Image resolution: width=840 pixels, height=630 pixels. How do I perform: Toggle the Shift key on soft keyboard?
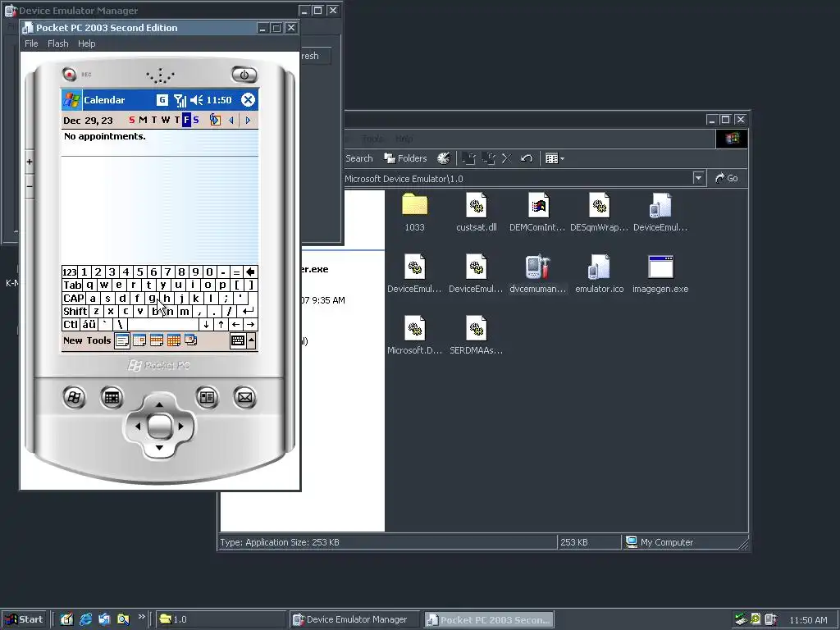(x=75, y=311)
